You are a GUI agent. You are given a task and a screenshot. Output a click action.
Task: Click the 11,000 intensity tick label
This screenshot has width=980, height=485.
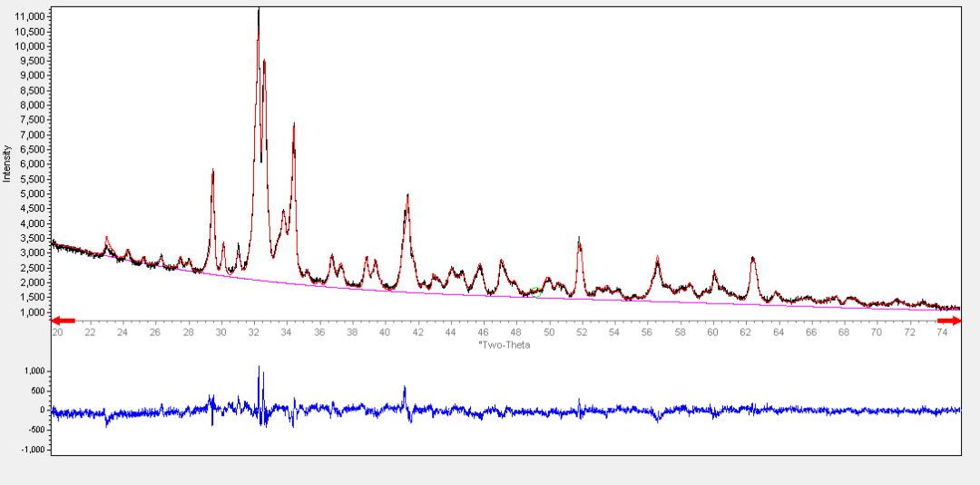(x=33, y=16)
